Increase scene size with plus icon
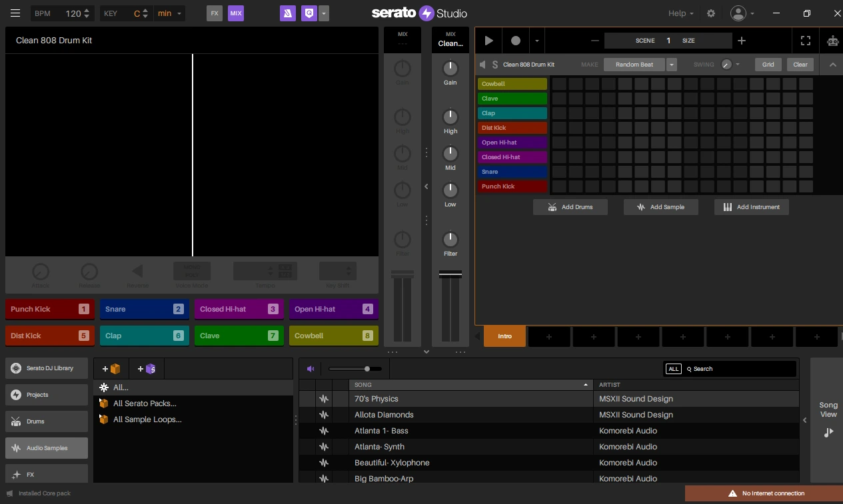The height and width of the screenshot is (504, 843). click(x=742, y=41)
